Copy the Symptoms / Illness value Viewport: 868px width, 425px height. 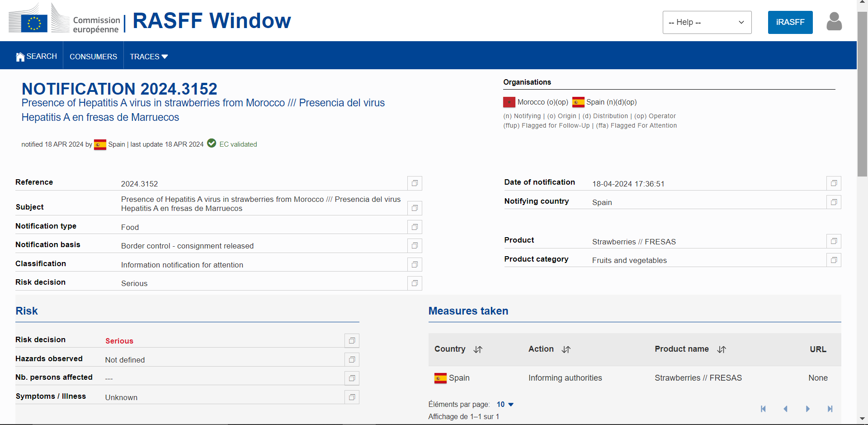[x=352, y=397]
